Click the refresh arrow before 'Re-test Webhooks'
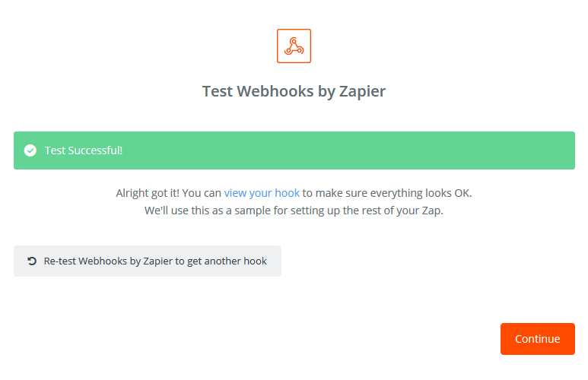 click(32, 261)
